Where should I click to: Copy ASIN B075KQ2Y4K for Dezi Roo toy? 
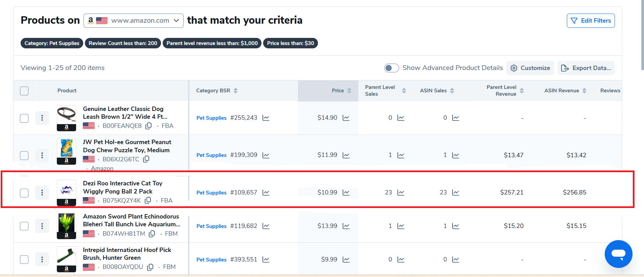coord(148,201)
